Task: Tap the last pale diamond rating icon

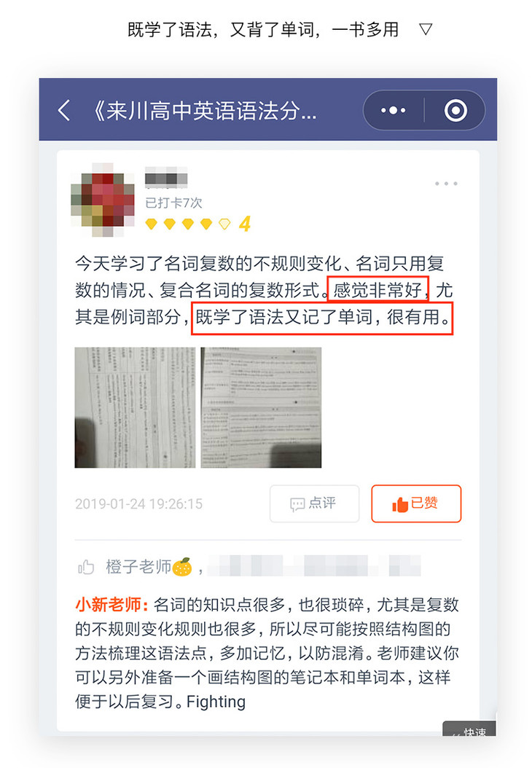Action: 224,224
